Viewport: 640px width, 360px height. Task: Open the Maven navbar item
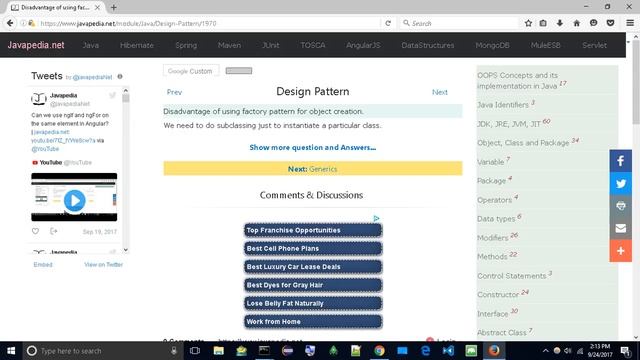pos(229,45)
